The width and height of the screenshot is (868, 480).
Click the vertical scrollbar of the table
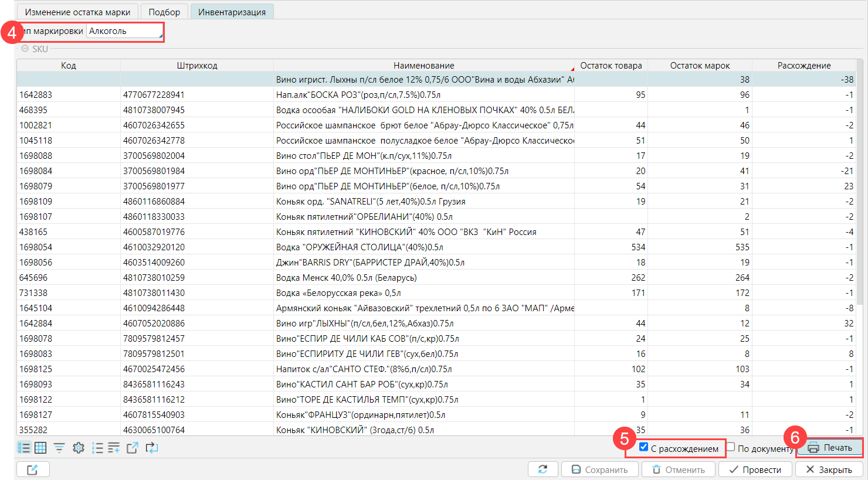pyautogui.click(x=860, y=234)
